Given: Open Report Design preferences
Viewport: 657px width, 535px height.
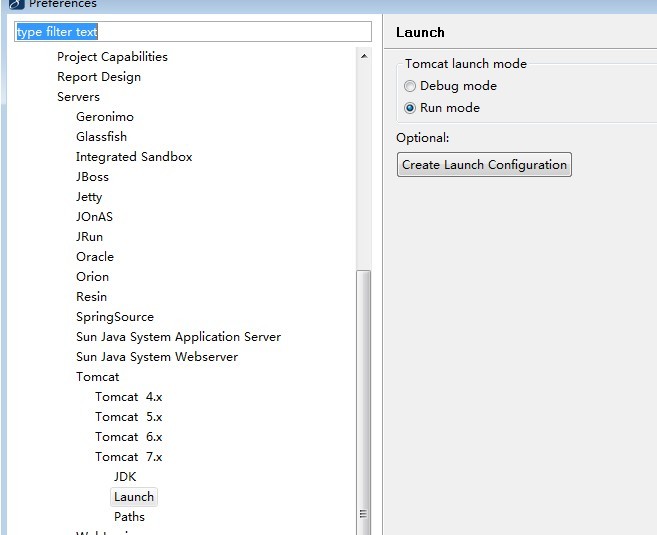Looking at the screenshot, I should click(99, 77).
